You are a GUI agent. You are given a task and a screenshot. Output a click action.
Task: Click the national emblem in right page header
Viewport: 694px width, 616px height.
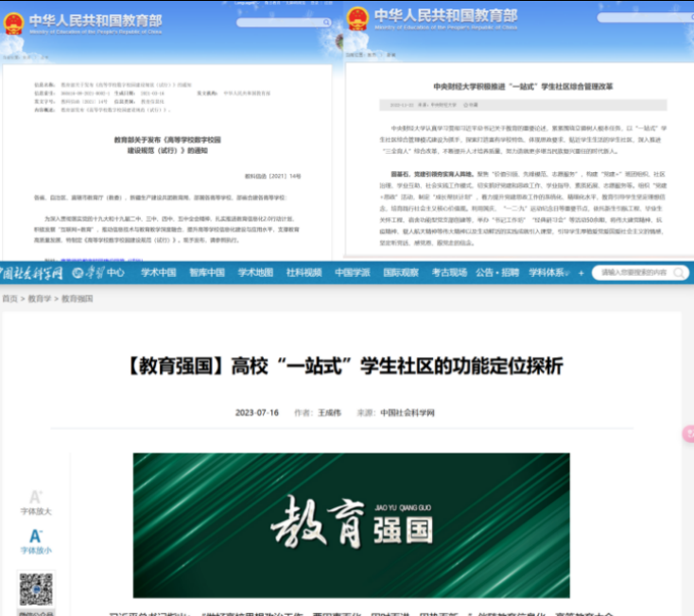pos(357,19)
